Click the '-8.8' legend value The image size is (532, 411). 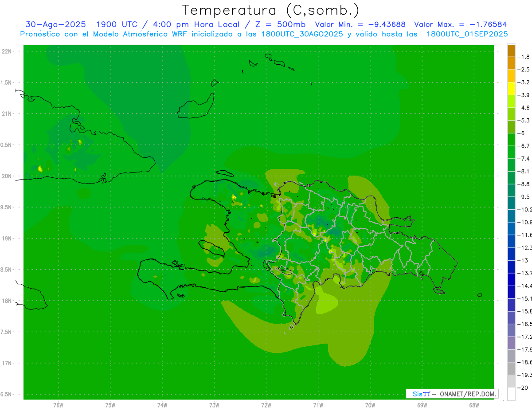click(524, 184)
